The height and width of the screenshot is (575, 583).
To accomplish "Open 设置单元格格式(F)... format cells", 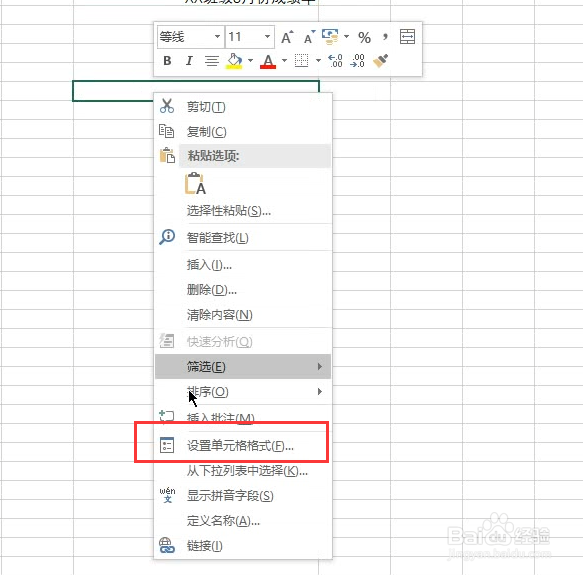I will (243, 446).
